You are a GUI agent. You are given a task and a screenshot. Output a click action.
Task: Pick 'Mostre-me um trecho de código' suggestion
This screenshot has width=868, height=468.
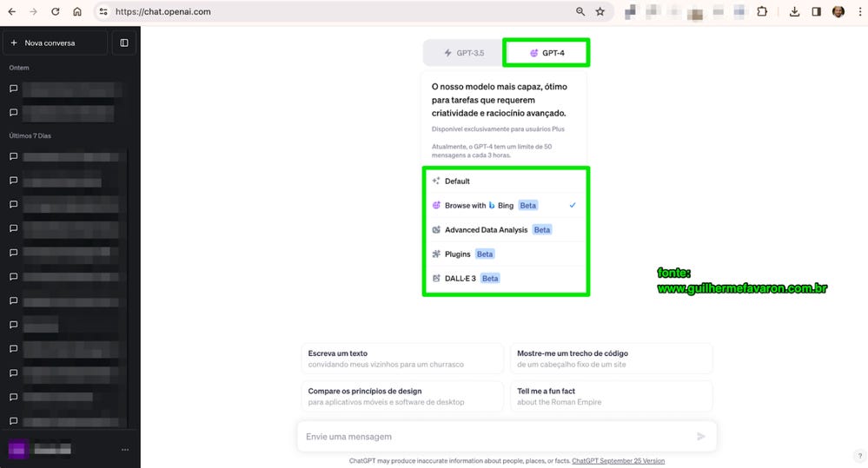pyautogui.click(x=611, y=359)
